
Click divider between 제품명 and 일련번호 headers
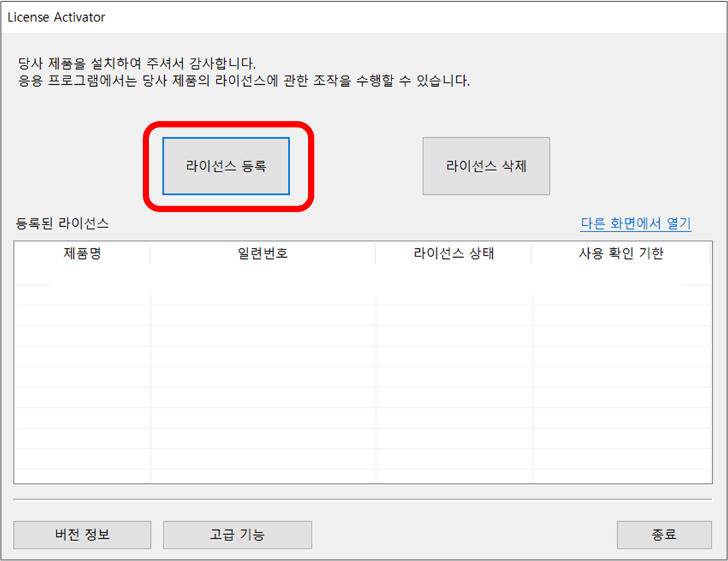click(150, 254)
